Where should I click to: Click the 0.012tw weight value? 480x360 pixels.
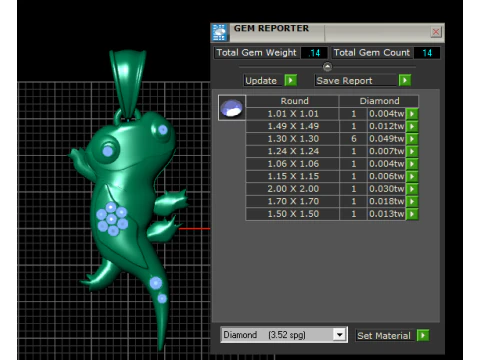click(x=387, y=126)
